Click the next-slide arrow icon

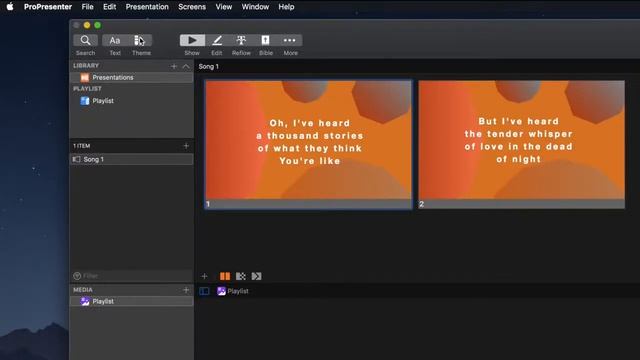(256, 276)
